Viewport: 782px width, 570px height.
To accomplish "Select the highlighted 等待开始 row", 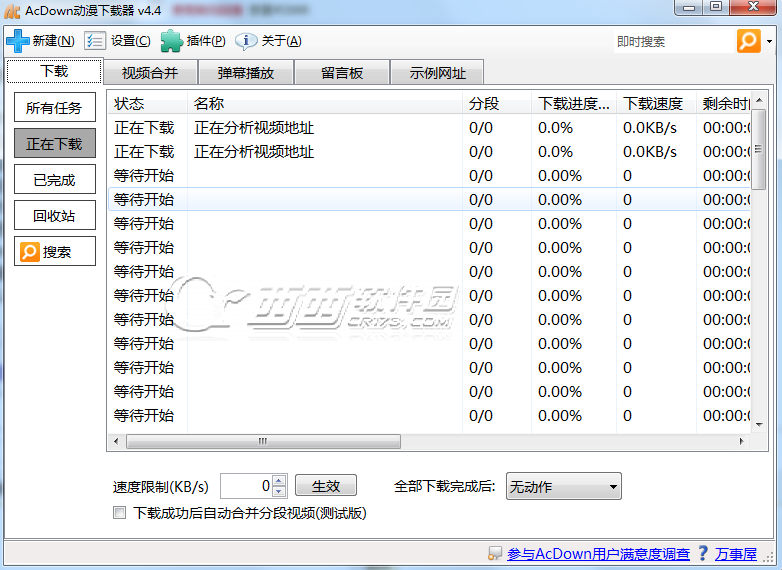I will (x=429, y=199).
